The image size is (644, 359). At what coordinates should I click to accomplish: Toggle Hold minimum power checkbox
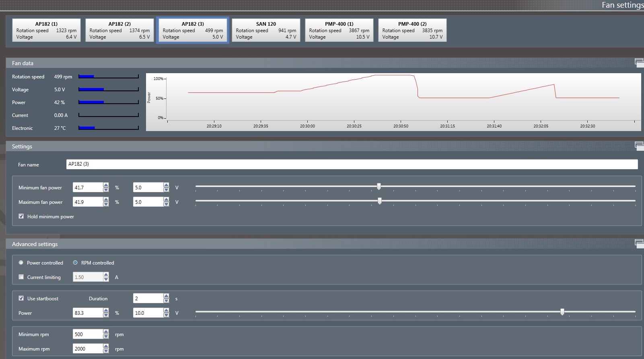[21, 216]
